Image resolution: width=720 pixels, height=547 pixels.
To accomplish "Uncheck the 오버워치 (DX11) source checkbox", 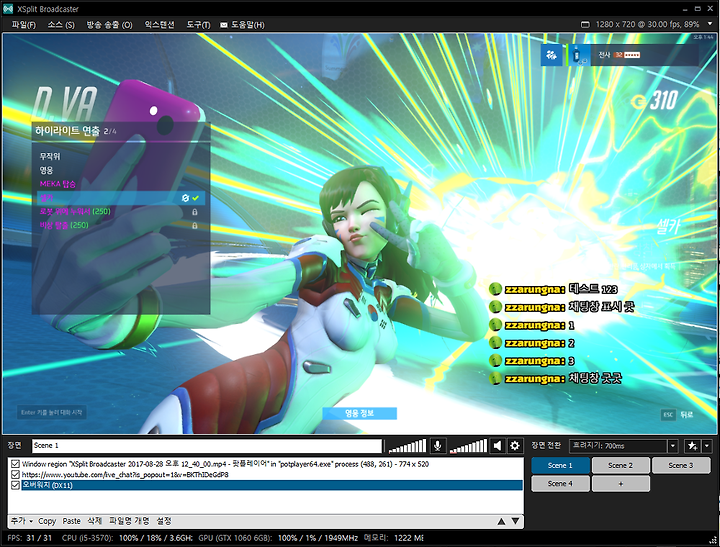I will coord(15,485).
